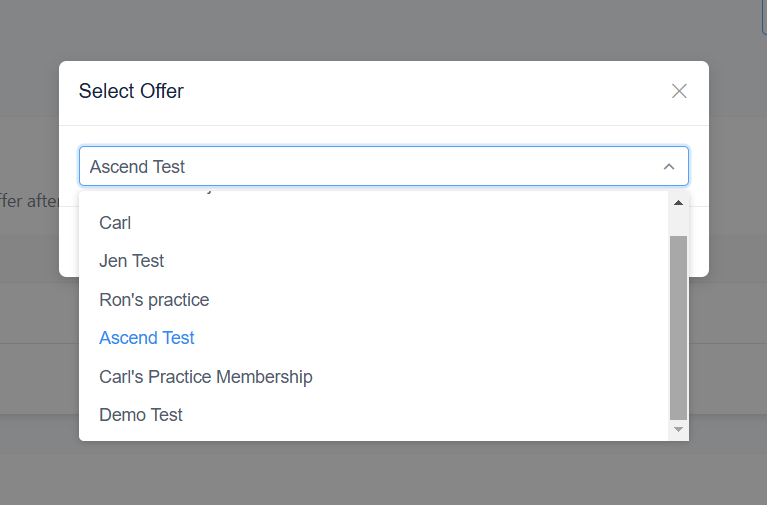Click the scrollbar down arrow

(x=678, y=429)
